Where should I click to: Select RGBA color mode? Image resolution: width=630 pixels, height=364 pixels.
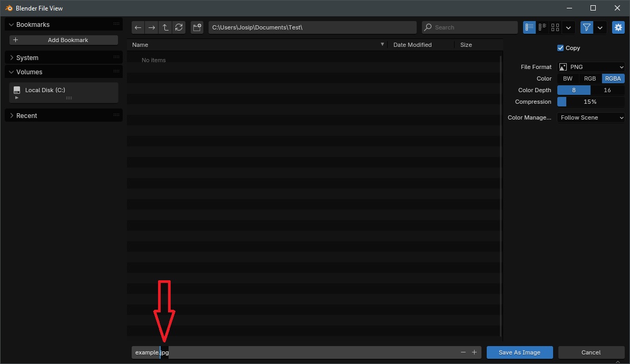[x=613, y=78]
